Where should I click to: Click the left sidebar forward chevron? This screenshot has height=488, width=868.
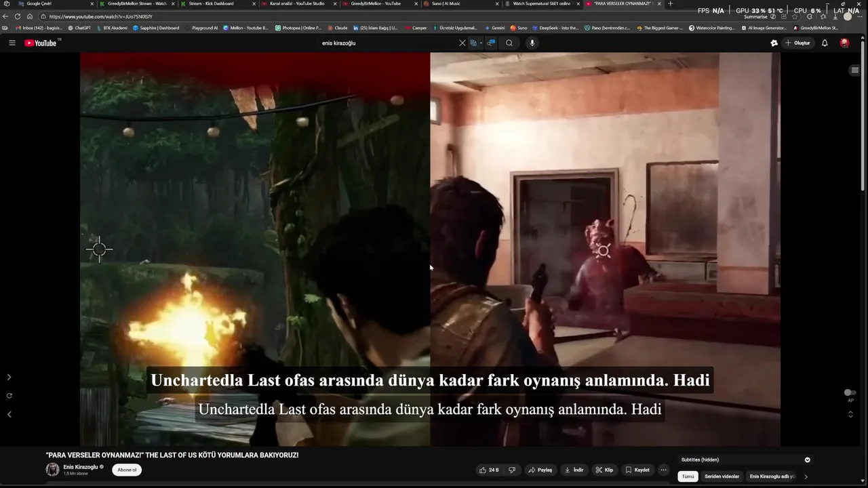pos(9,377)
